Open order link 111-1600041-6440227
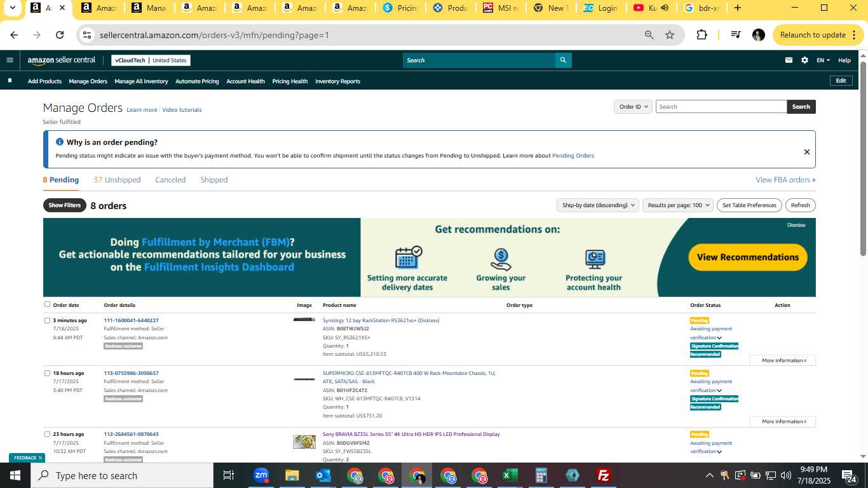Image resolution: width=868 pixels, height=488 pixels. [x=131, y=320]
